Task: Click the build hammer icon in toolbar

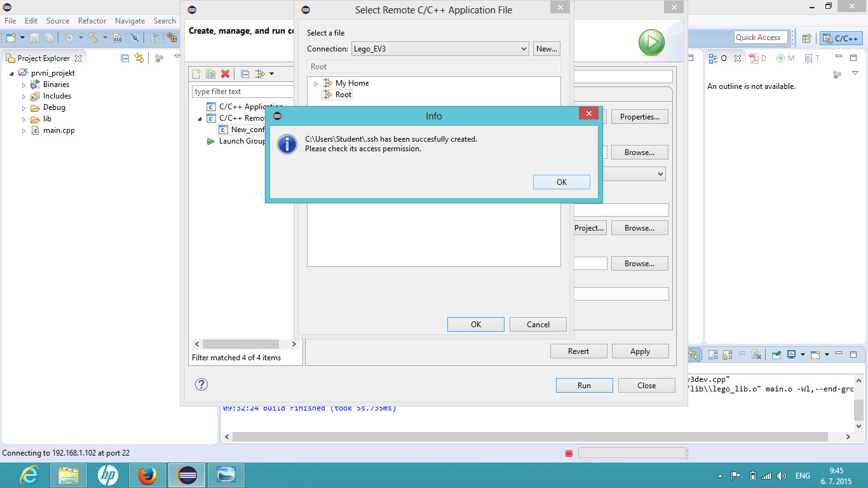Action: click(93, 38)
